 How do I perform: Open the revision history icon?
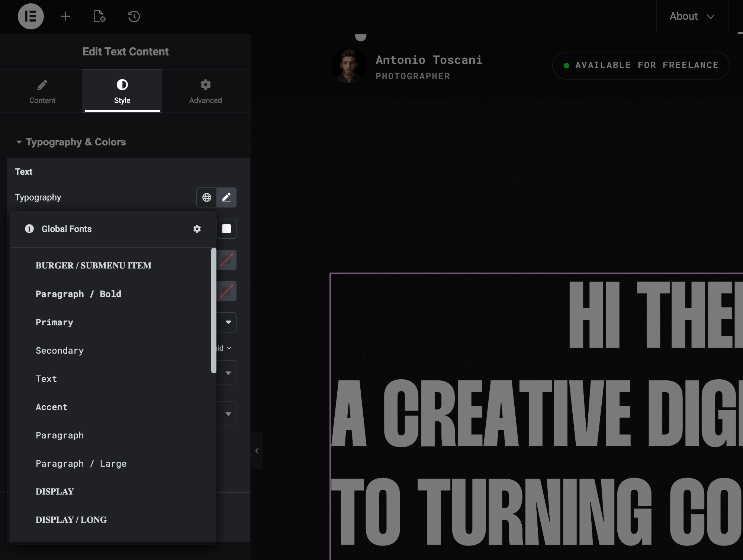[x=134, y=16]
